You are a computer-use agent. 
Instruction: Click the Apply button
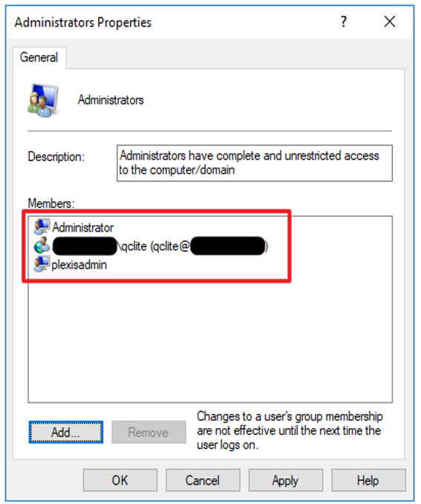point(286,480)
